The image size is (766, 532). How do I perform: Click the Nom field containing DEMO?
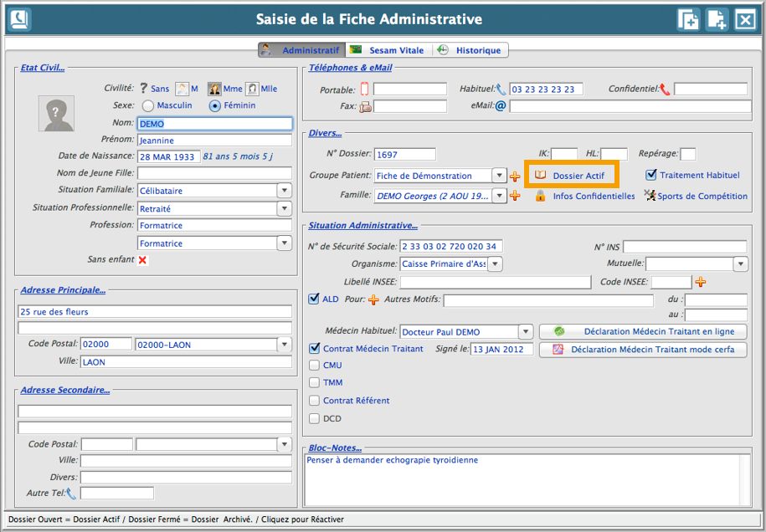click(215, 124)
